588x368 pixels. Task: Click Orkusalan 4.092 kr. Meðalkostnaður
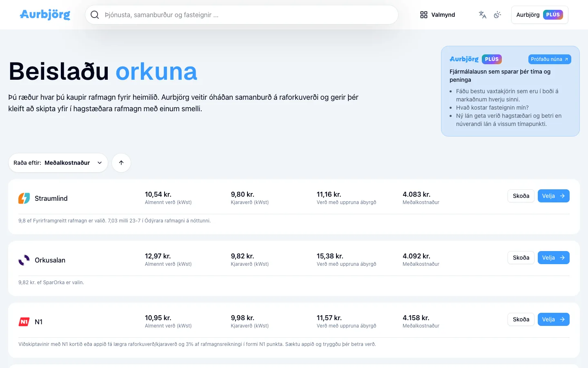click(421, 260)
